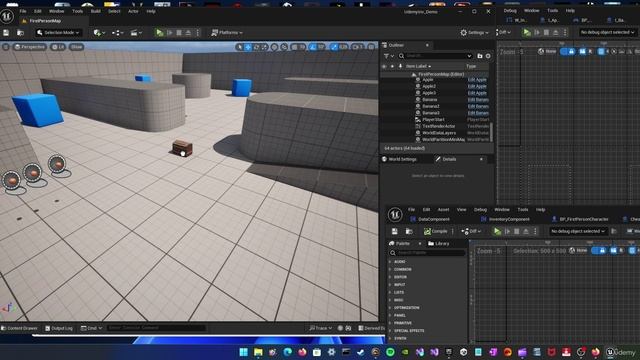Open the Settings dropdown in the level editor
The height and width of the screenshot is (360, 640).
[474, 33]
